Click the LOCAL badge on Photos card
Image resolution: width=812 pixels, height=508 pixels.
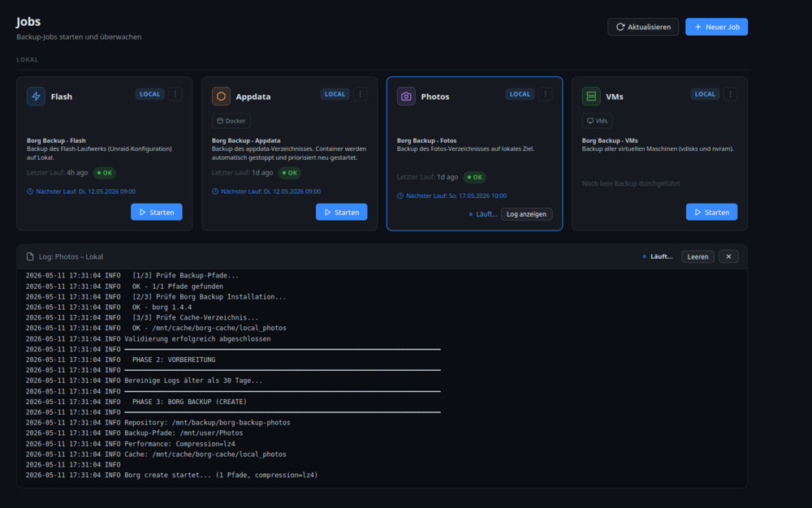[520, 94]
